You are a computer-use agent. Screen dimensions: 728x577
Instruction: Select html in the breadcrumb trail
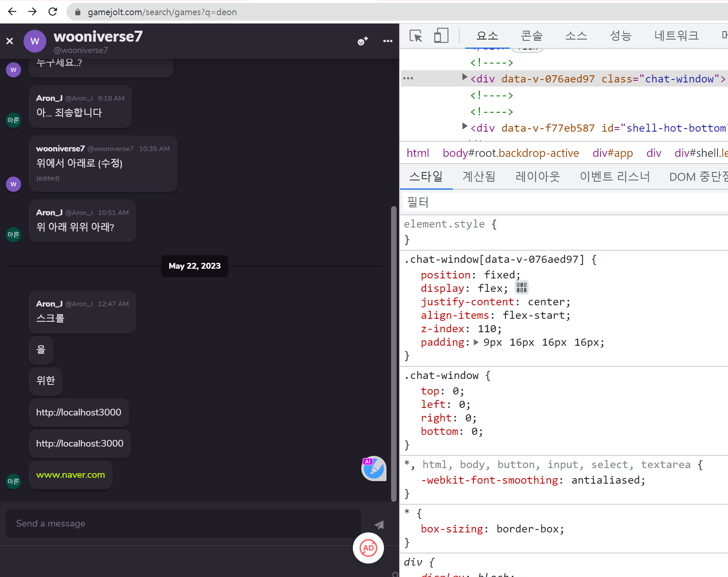tap(418, 153)
